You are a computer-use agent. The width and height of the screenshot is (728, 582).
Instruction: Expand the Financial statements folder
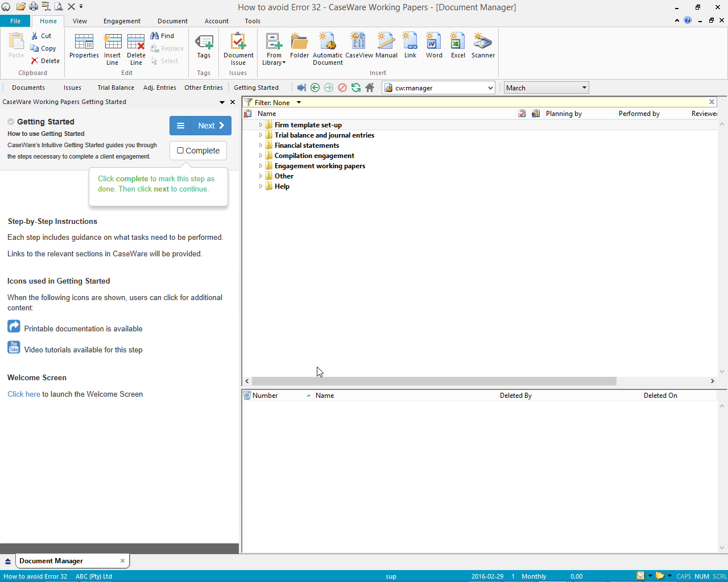[260, 145]
